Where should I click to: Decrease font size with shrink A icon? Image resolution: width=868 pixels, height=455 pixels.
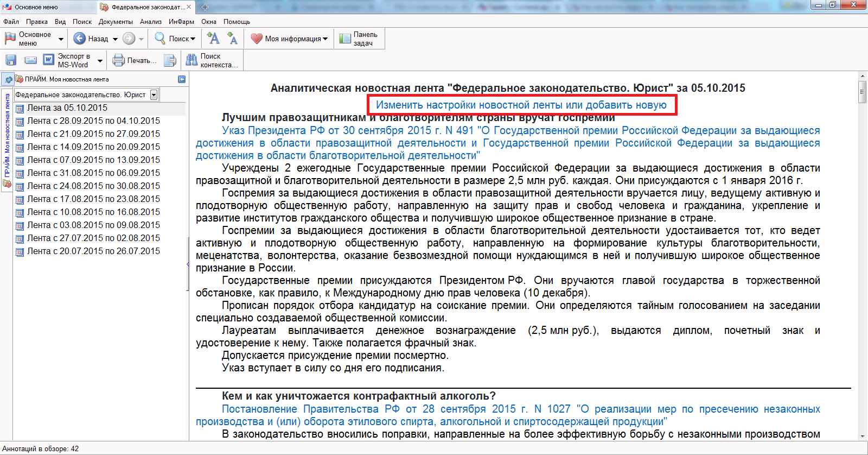[233, 39]
